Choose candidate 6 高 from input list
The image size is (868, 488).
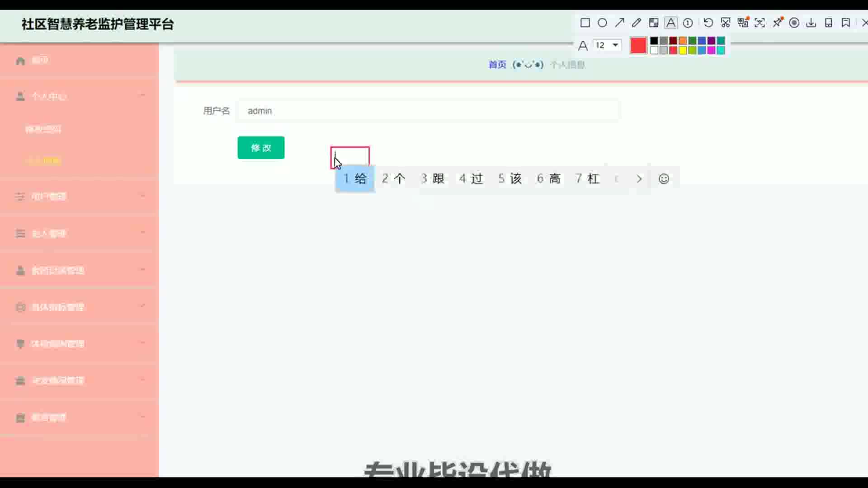(549, 179)
